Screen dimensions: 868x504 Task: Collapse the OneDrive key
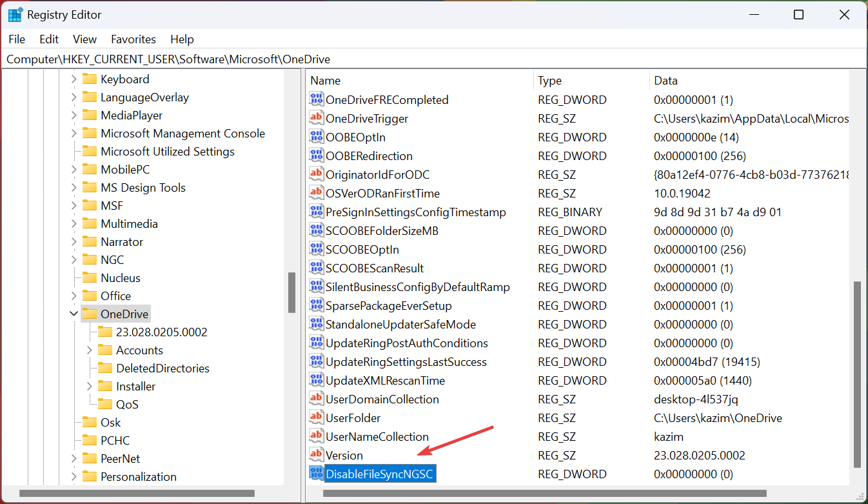74,314
